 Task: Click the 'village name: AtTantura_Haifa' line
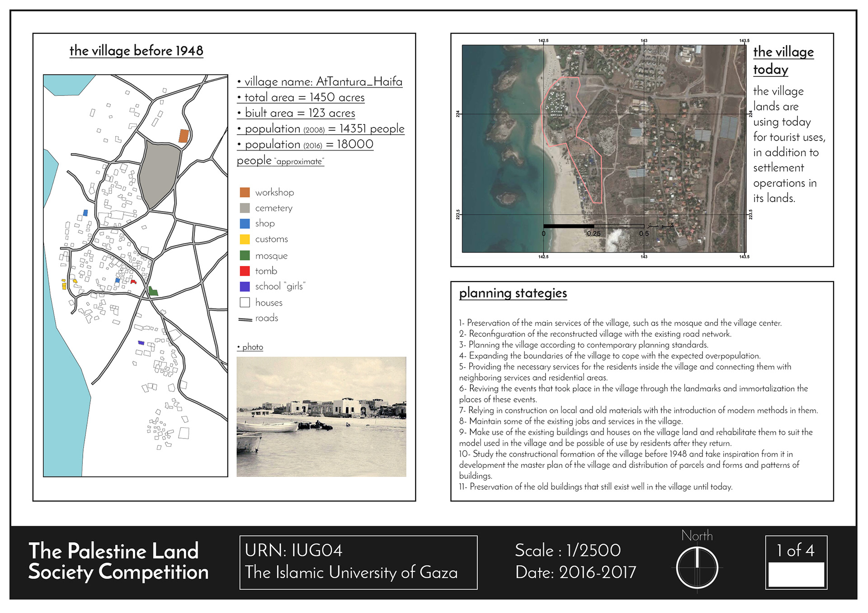320,82
